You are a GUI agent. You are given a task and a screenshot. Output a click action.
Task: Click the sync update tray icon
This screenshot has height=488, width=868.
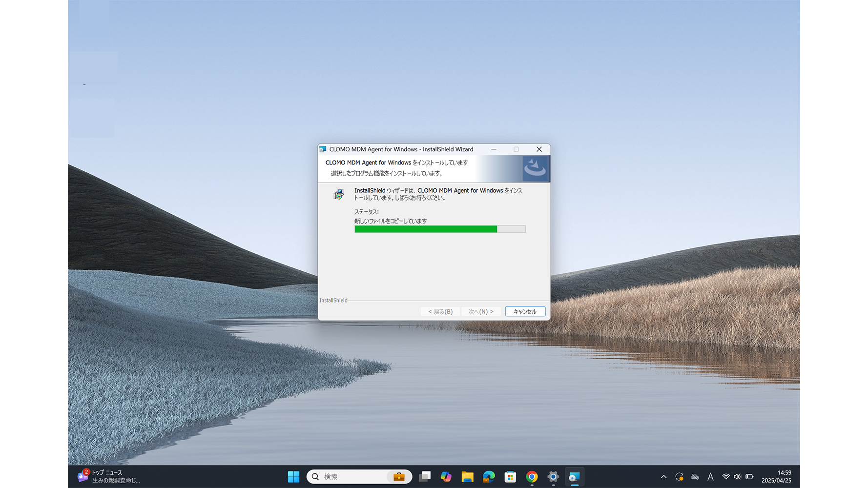pos(679,477)
